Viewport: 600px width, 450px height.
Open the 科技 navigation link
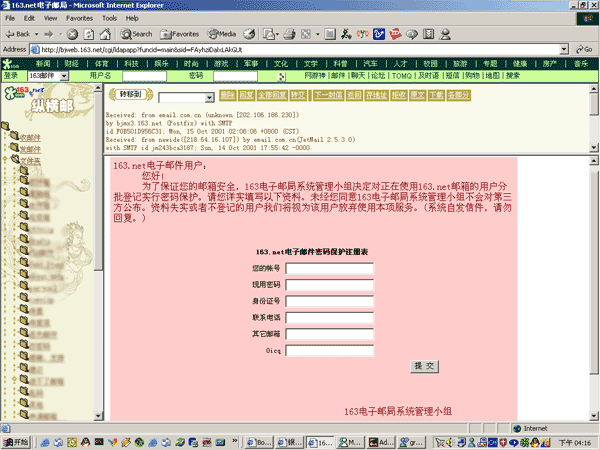(131, 64)
